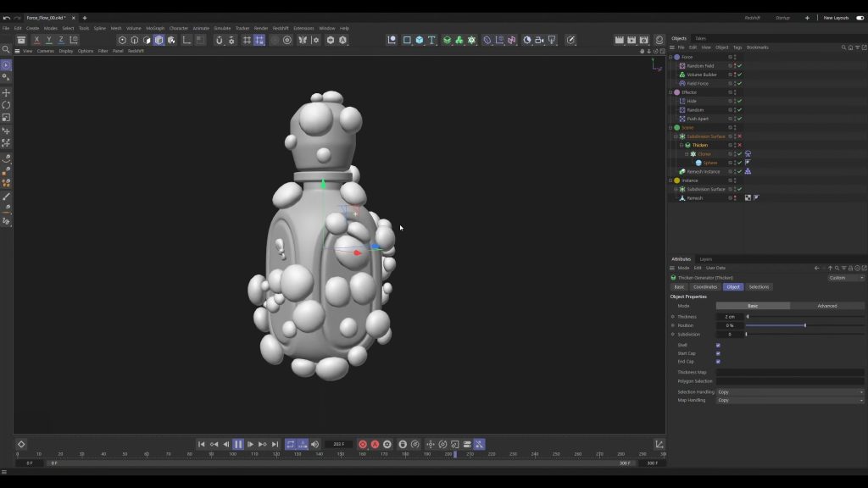Click the Autokeying icon in timeline
The width and height of the screenshot is (868, 488).
pos(375,444)
